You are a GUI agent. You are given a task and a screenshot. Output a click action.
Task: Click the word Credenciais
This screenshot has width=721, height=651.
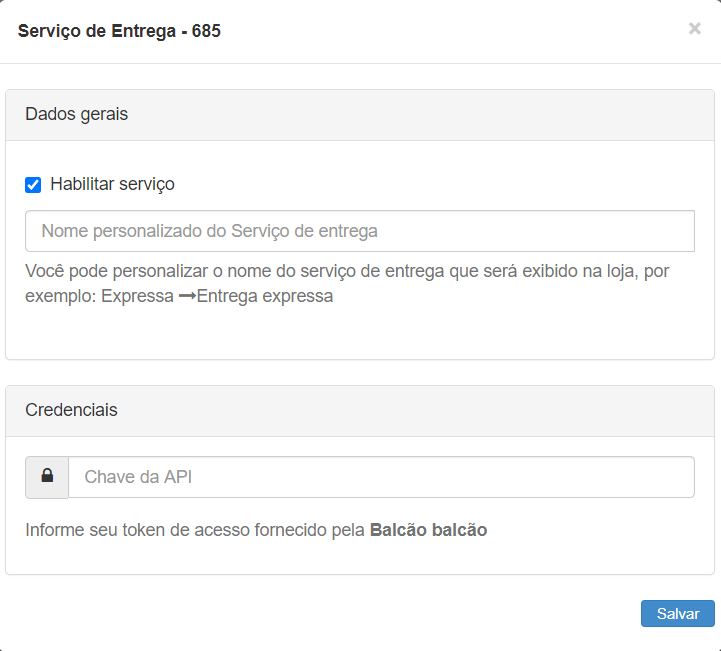pos(71,410)
